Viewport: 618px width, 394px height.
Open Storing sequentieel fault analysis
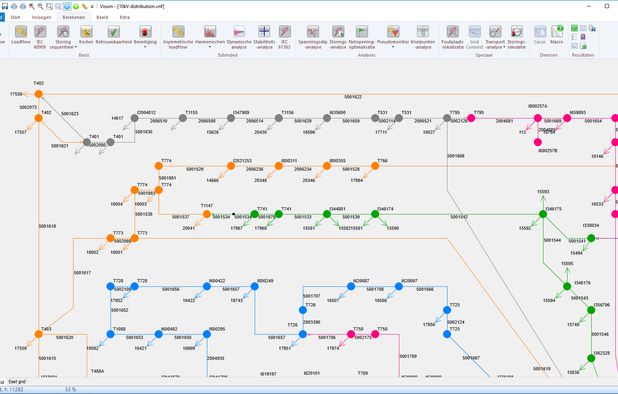point(62,37)
